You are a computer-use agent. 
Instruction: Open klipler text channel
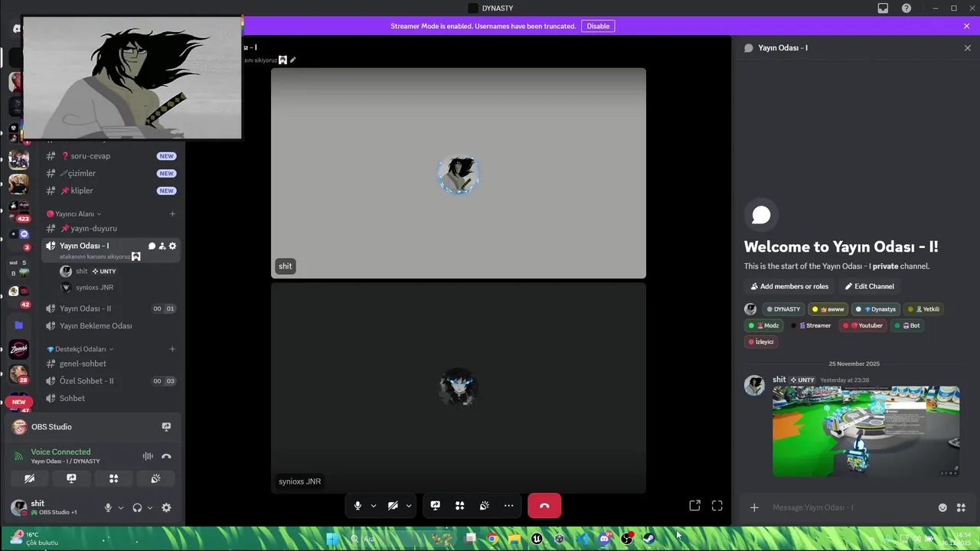[111, 191]
